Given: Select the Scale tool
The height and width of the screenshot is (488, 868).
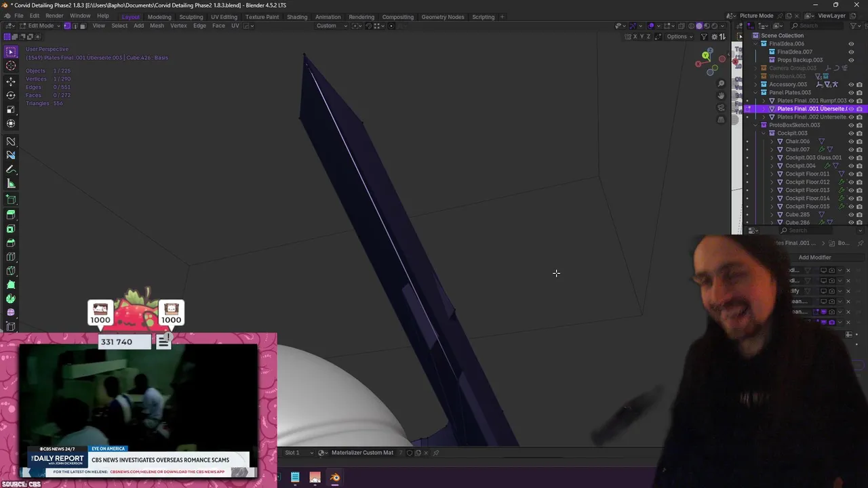Looking at the screenshot, I should click(x=11, y=110).
